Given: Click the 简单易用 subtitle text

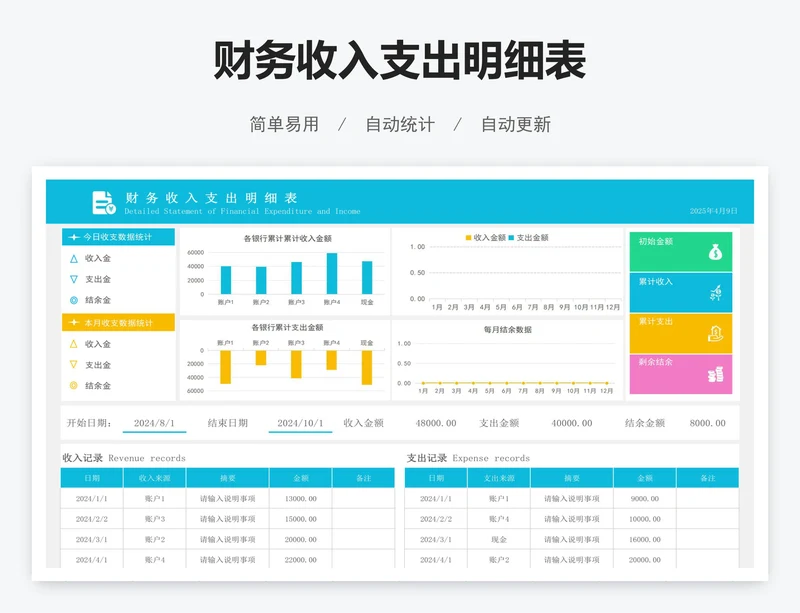Looking at the screenshot, I should pos(284,124).
